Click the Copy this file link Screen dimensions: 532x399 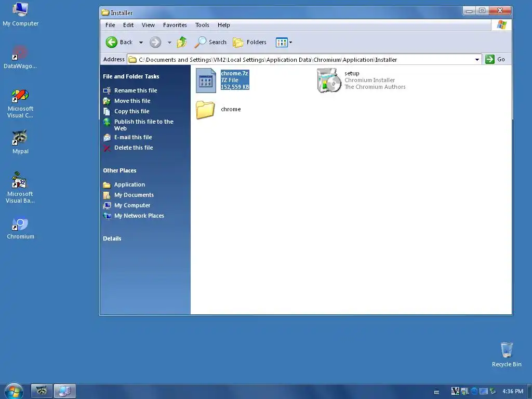point(131,112)
